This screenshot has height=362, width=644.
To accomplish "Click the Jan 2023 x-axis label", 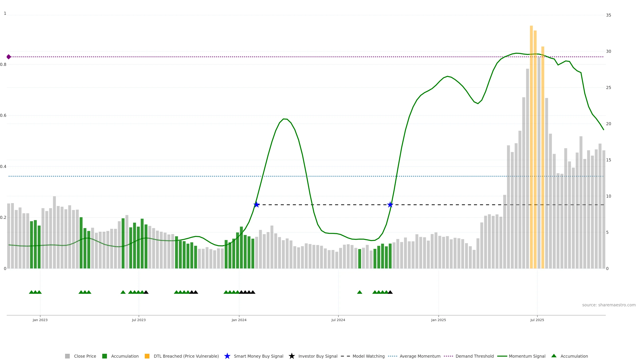I will pos(40,320).
